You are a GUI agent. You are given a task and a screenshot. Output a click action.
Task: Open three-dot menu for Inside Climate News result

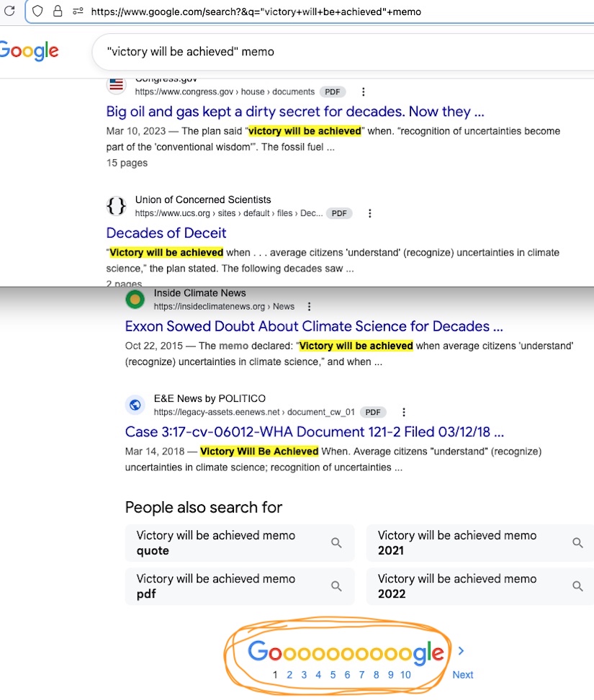coord(310,307)
